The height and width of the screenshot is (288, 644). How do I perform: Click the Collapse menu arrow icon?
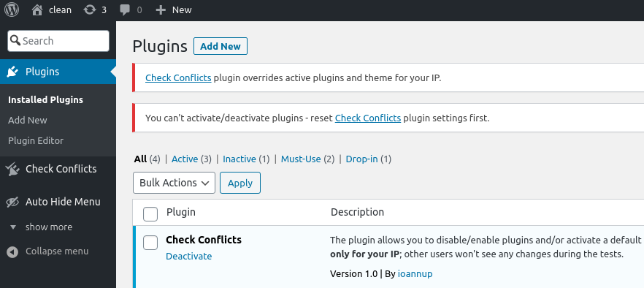12,251
